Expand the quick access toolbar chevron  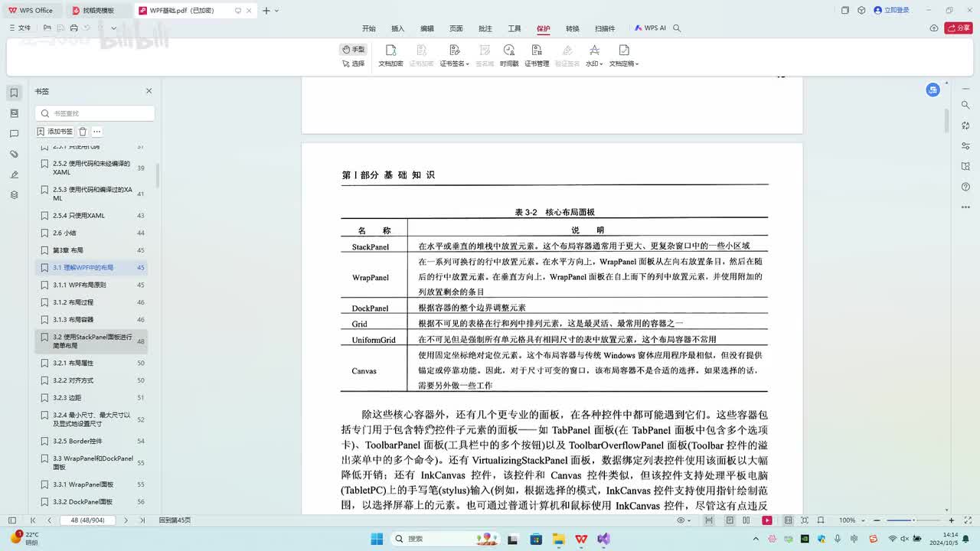coord(114,28)
